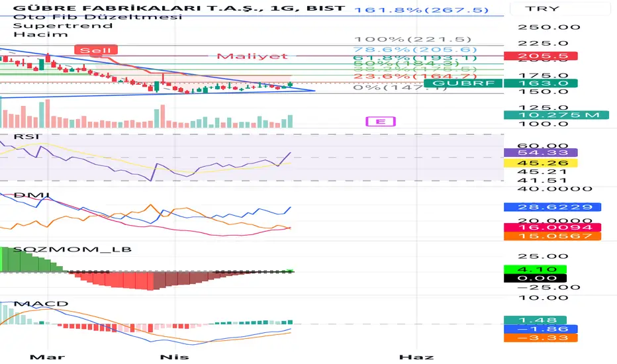Screen dimensions: 617x364
Task: Click the orange MACD signal -3.33 tag
Action: (x=541, y=338)
